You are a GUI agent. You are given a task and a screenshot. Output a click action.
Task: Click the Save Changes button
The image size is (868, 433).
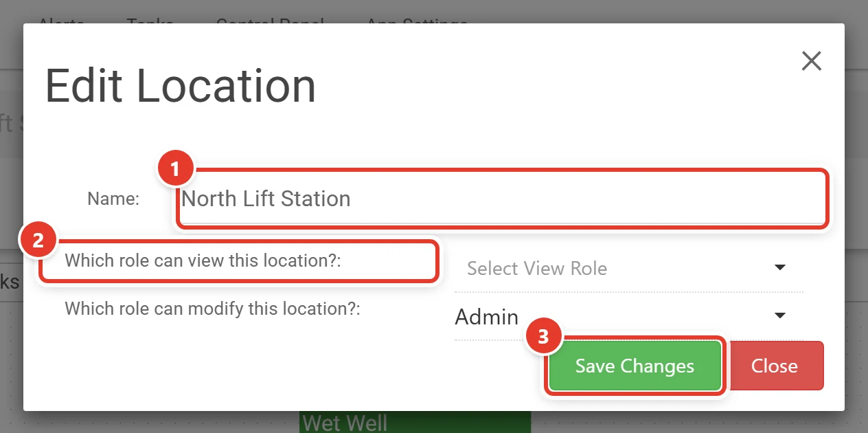[x=635, y=366]
